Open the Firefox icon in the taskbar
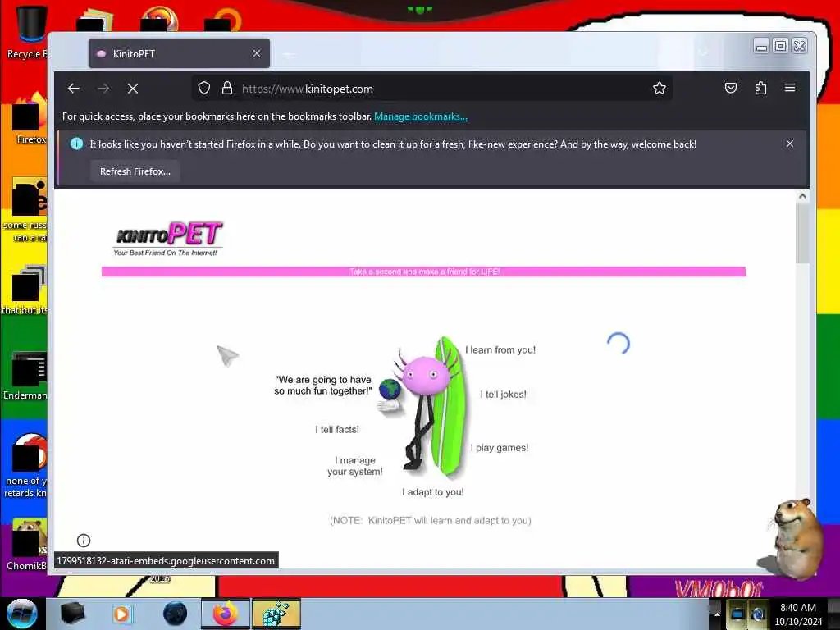The width and height of the screenshot is (840, 630). [x=226, y=614]
